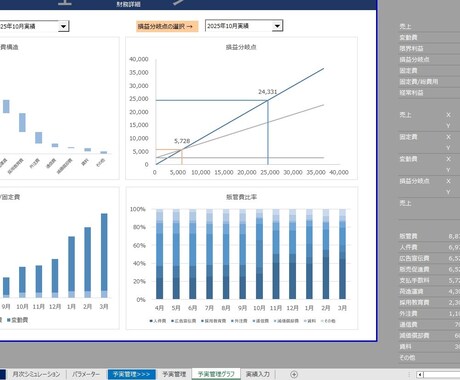Click the 販管費 cell
The image size is (460, 380).
pyautogui.click(x=408, y=236)
